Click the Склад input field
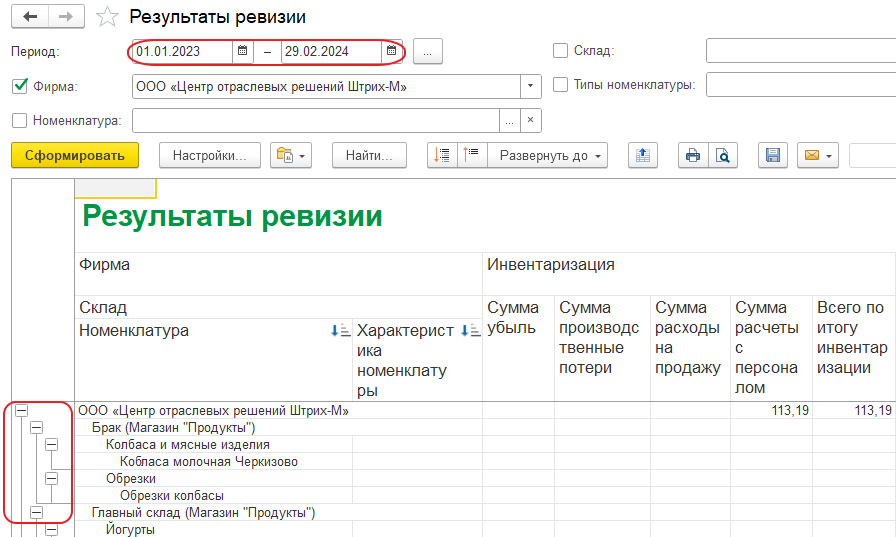Image resolution: width=896 pixels, height=537 pixels. (x=801, y=51)
